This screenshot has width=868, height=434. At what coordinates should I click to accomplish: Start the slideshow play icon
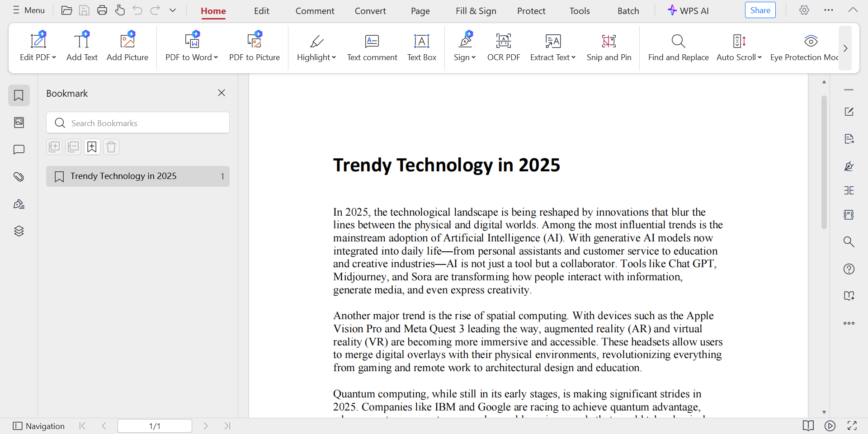830,426
